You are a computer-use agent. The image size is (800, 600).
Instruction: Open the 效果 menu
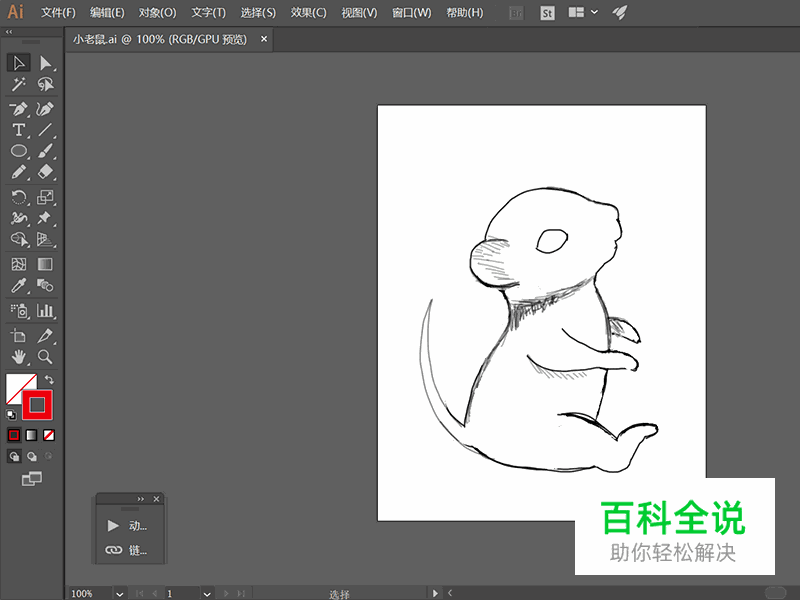pyautogui.click(x=307, y=12)
